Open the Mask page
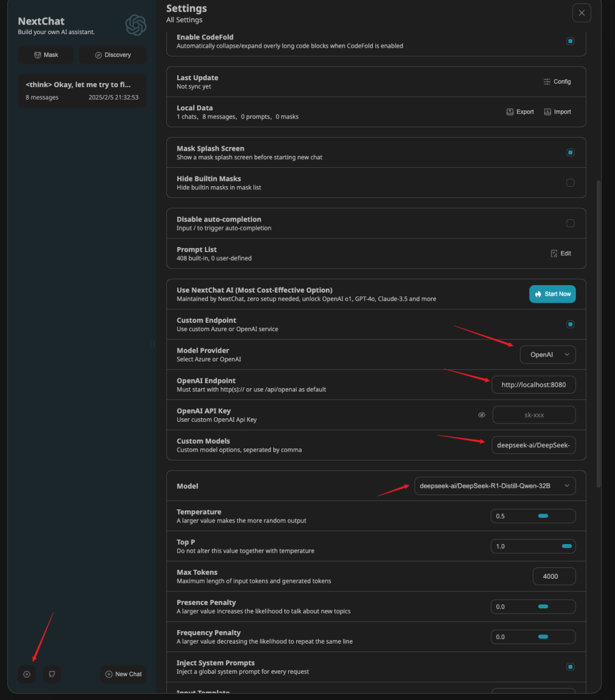 46,55
